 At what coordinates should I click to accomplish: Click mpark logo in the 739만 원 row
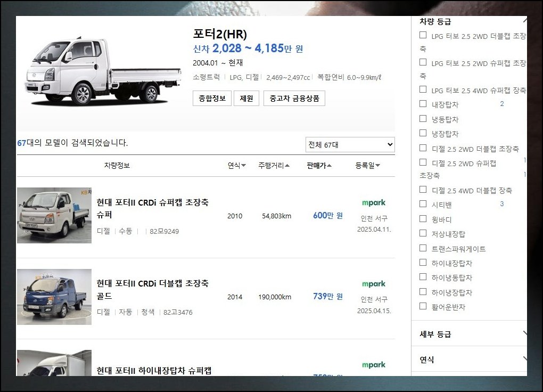coord(374,284)
